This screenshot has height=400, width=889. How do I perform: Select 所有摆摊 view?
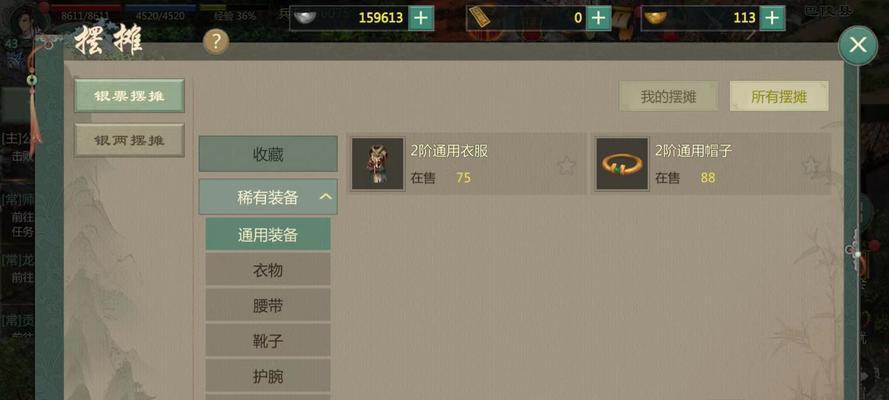pos(779,96)
